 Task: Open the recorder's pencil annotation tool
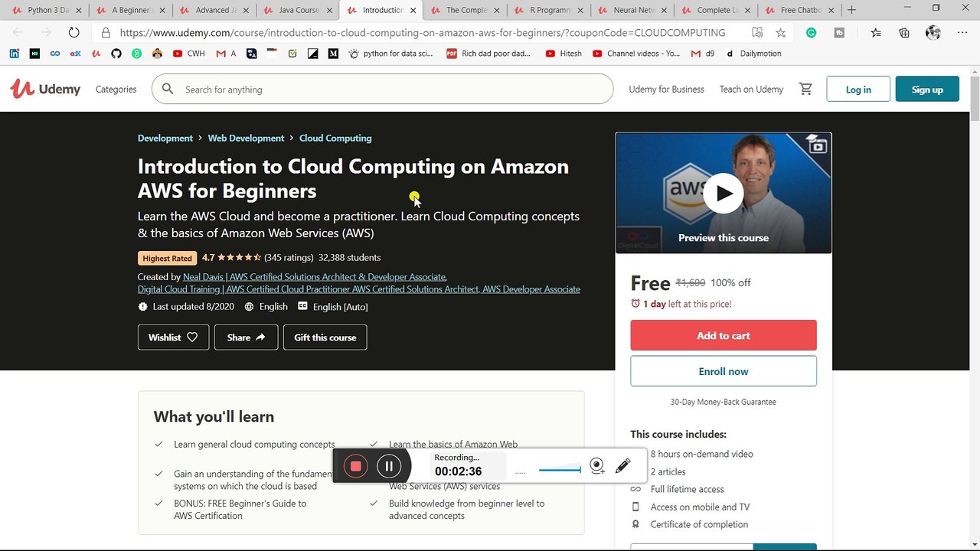(x=623, y=465)
